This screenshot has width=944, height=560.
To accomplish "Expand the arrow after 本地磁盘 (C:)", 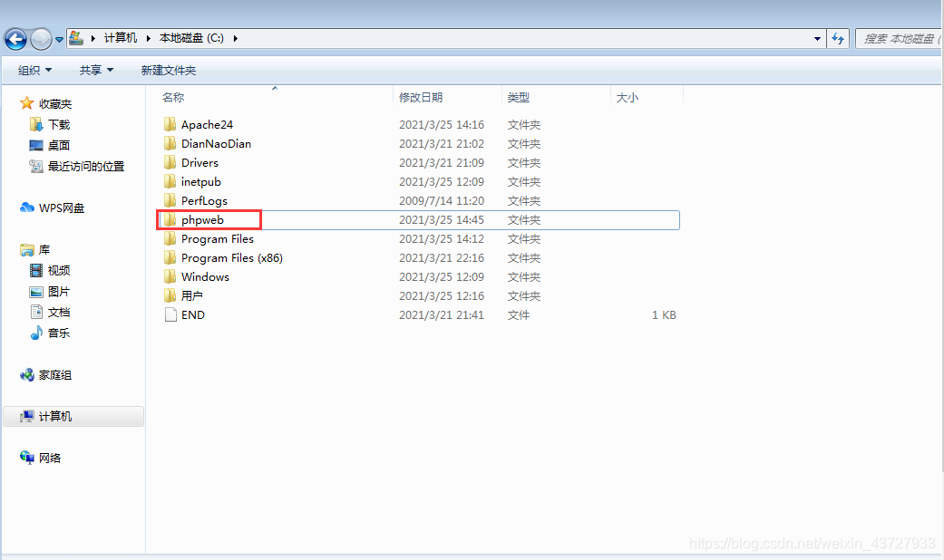I will coord(236,38).
